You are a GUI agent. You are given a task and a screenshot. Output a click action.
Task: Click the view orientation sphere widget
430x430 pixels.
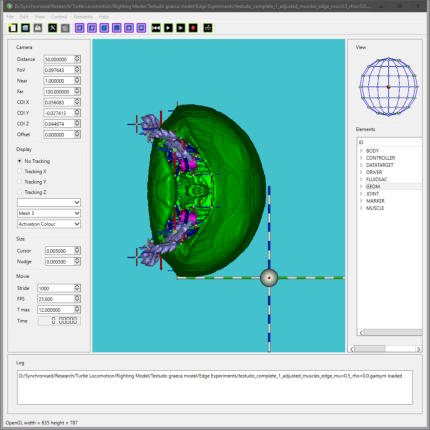click(x=389, y=87)
